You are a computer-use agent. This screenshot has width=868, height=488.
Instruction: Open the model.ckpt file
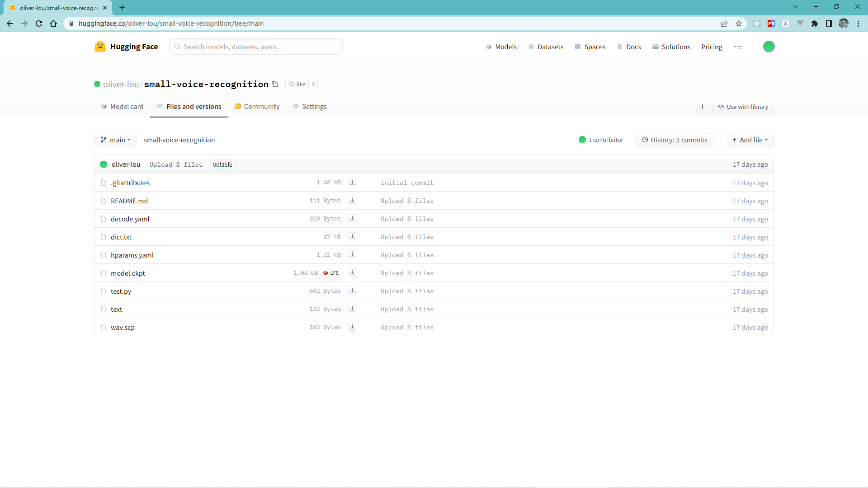128,273
